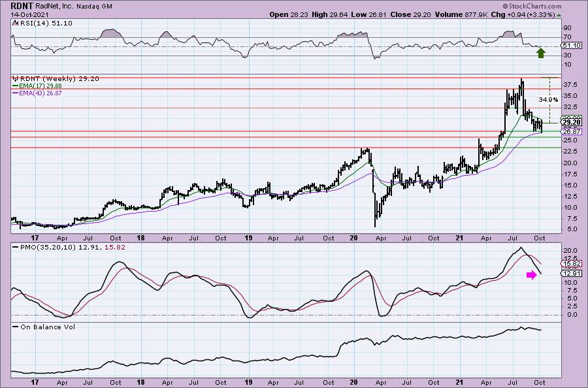Click the 51.10 RSI value tag on right axis
588x388 pixels.
pyautogui.click(x=572, y=45)
